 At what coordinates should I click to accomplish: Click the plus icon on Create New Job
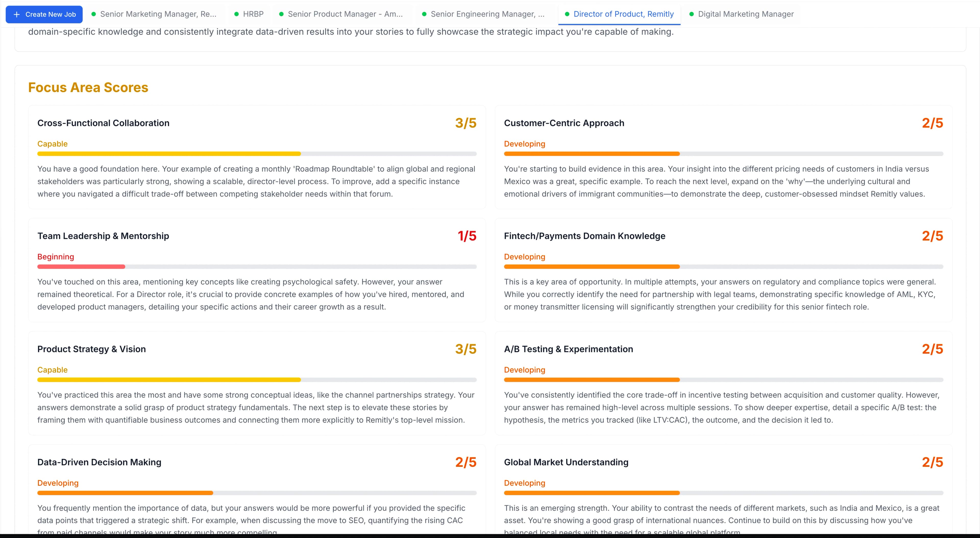click(x=17, y=15)
